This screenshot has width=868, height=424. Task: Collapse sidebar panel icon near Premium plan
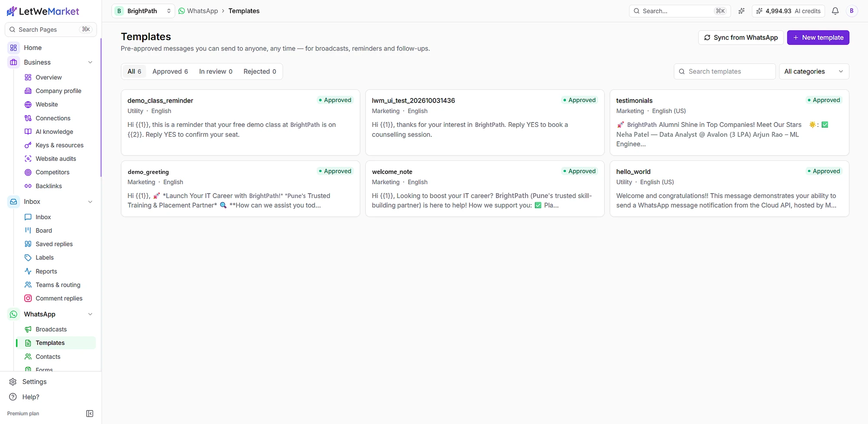tap(90, 414)
